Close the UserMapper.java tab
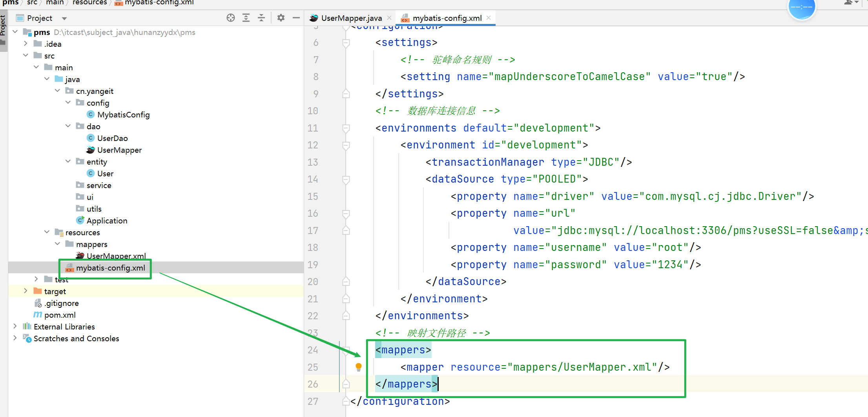The width and height of the screenshot is (868, 417). [389, 18]
